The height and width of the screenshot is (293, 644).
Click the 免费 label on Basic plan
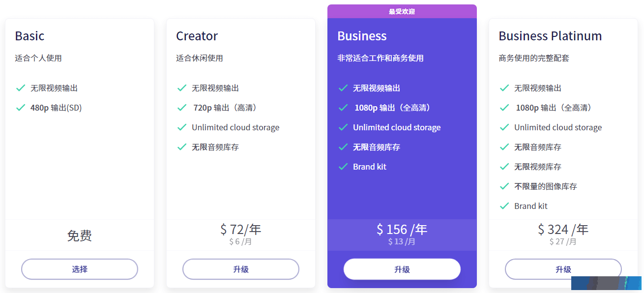(x=80, y=236)
